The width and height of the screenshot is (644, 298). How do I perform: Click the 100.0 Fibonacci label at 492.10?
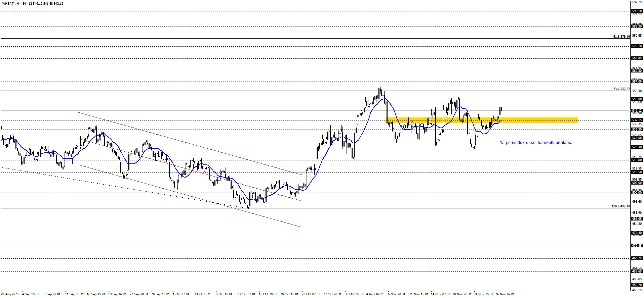pyautogui.click(x=620, y=206)
